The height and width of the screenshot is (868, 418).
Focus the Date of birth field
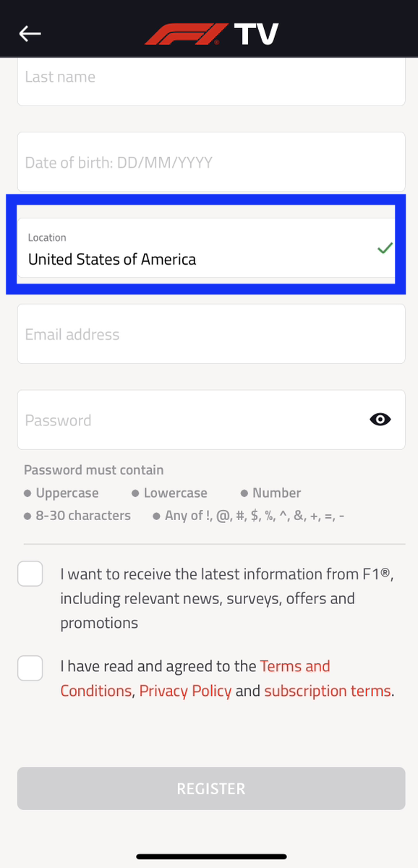pos(211,162)
